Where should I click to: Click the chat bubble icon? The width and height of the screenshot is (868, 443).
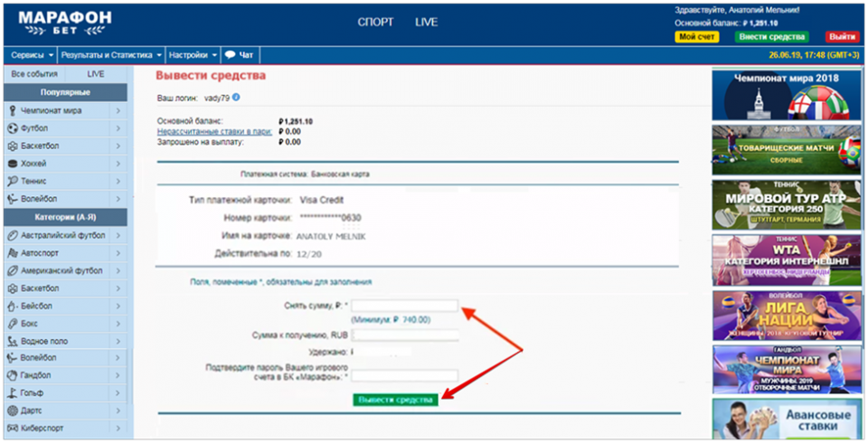(230, 55)
